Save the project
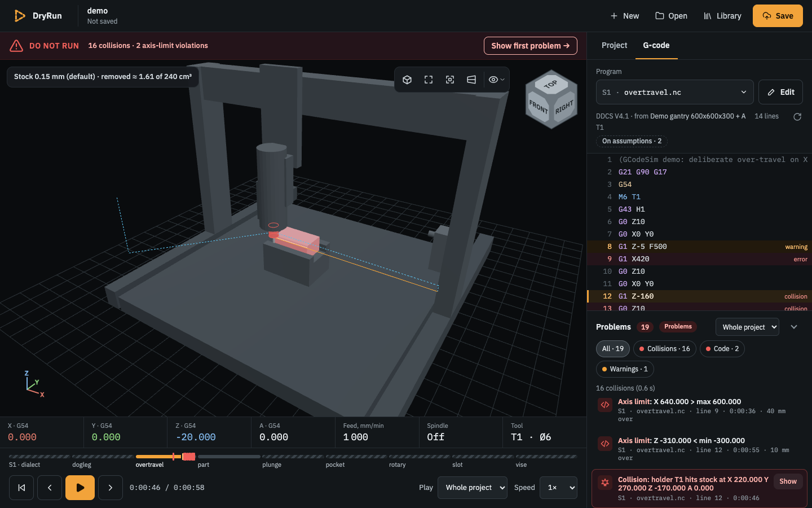The width and height of the screenshot is (812, 508). point(778,16)
